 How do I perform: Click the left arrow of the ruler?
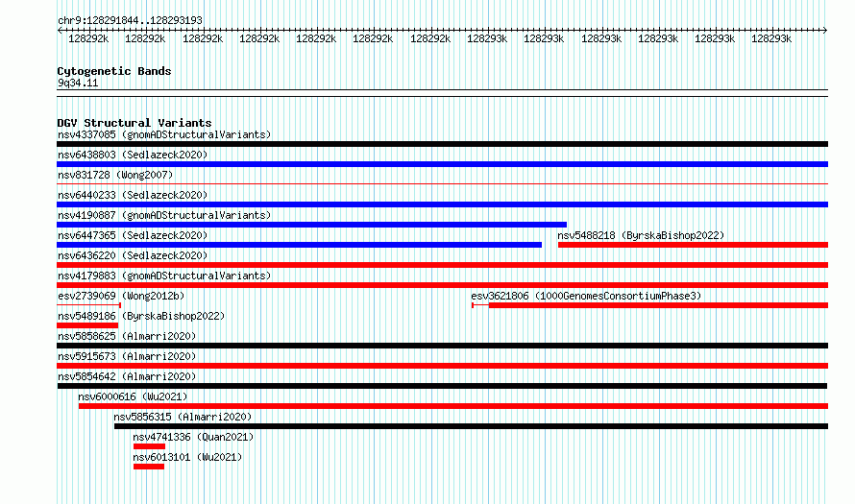[x=60, y=31]
